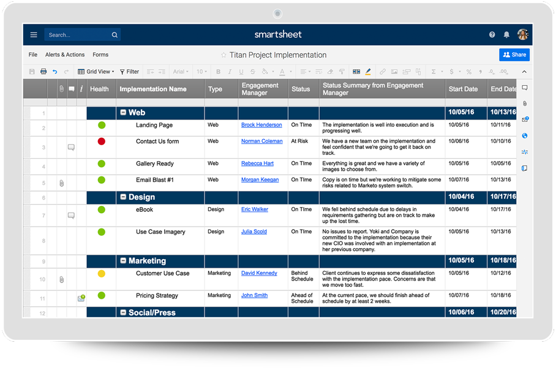Click the conditional formatting icon

[x=356, y=72]
